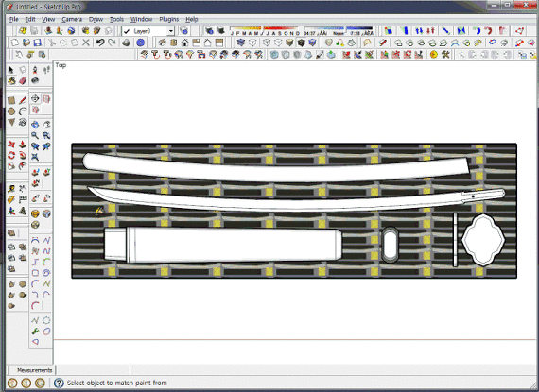The height and width of the screenshot is (392, 539).
Task: Activate the Orbit camera tool
Action: pos(35,125)
